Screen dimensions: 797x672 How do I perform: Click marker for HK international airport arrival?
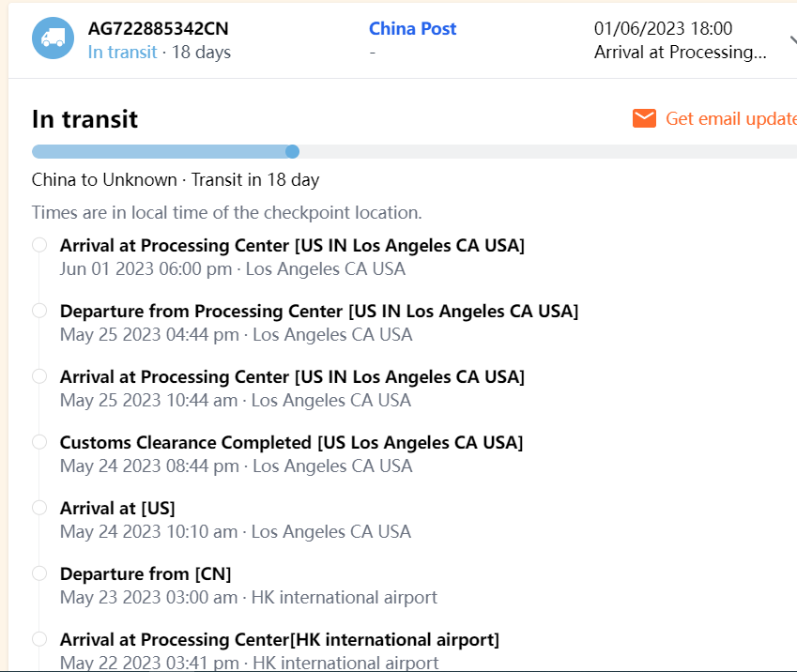tap(39, 639)
